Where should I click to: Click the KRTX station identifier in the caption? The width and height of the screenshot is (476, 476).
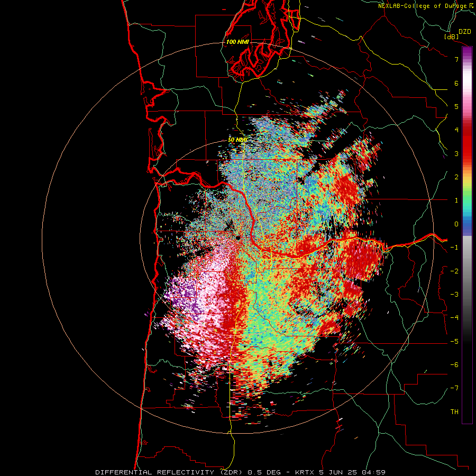click(304, 472)
